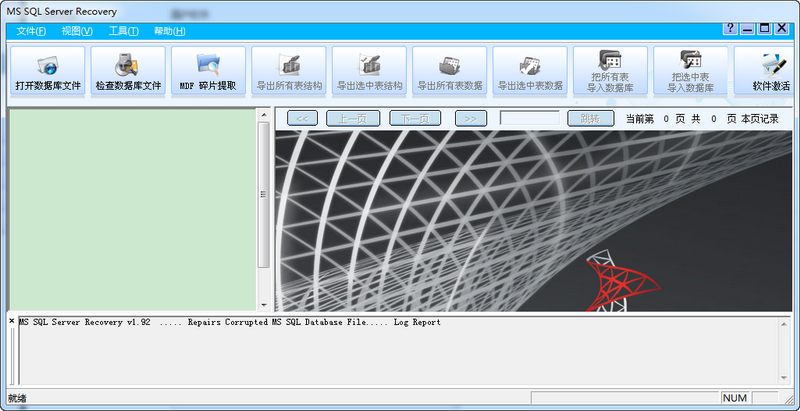
Task: Open the 文件(F) menu
Action: tap(31, 31)
